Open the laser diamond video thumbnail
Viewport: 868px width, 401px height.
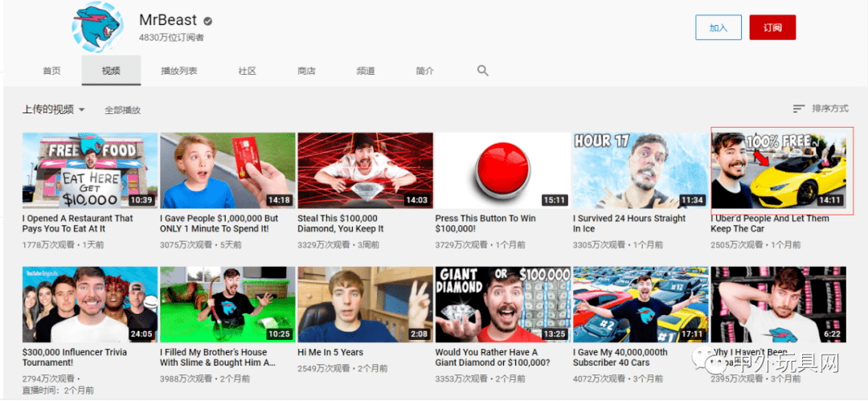click(x=366, y=170)
